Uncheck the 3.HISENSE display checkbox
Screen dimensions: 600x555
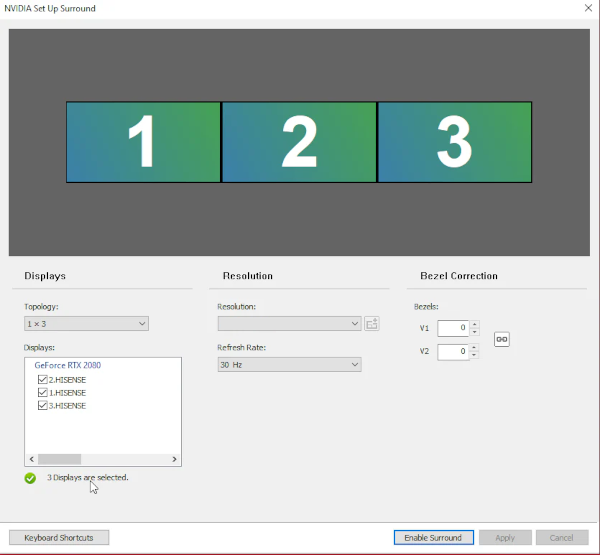tap(42, 406)
